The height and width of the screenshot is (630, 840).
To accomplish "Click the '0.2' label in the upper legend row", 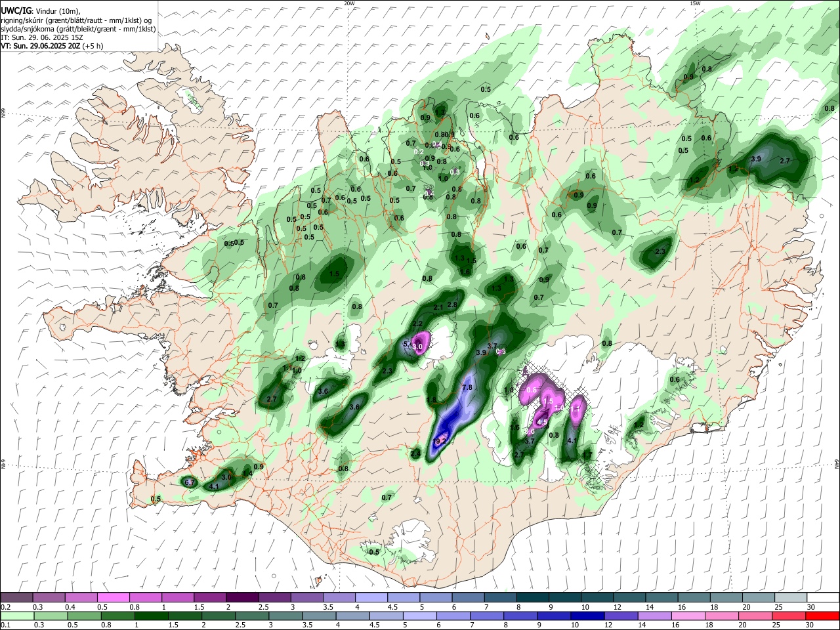I will [x=5, y=607].
